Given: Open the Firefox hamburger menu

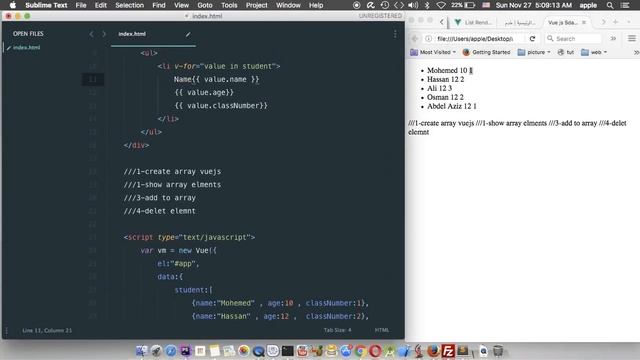Looking at the screenshot, I should pos(631,38).
